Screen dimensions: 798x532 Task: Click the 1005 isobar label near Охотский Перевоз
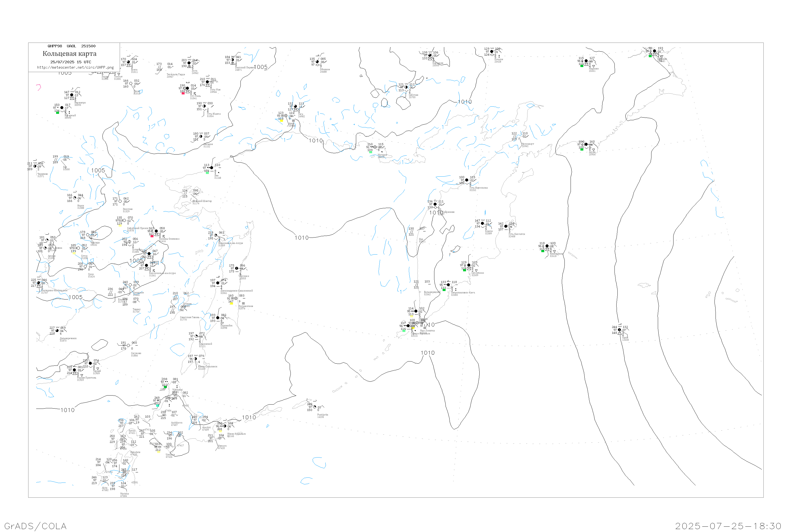[x=260, y=67]
